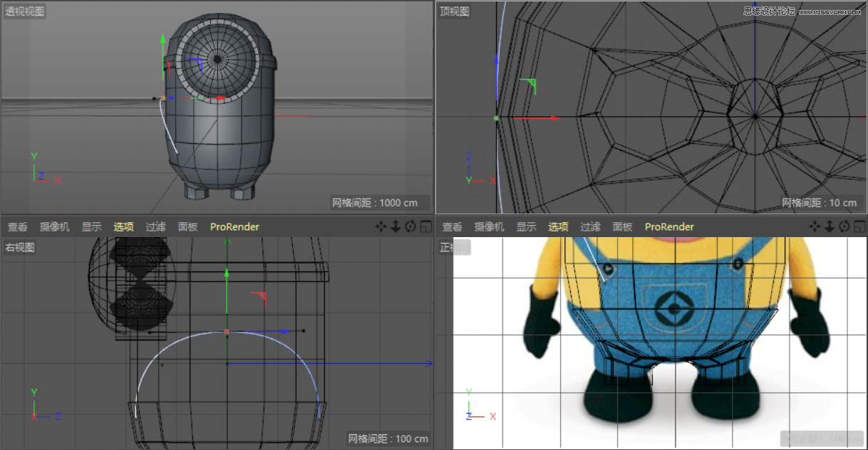
Task: Open the ProRender menu in the left bar
Action: (x=234, y=226)
